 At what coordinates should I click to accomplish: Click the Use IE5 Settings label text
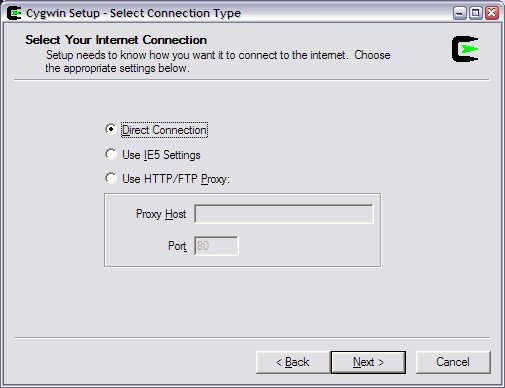[161, 155]
